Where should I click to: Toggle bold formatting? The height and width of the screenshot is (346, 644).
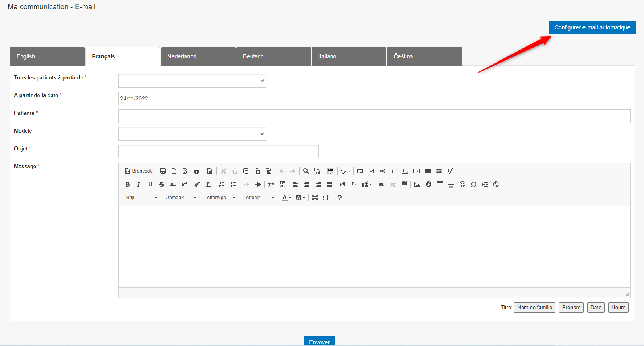(x=128, y=184)
